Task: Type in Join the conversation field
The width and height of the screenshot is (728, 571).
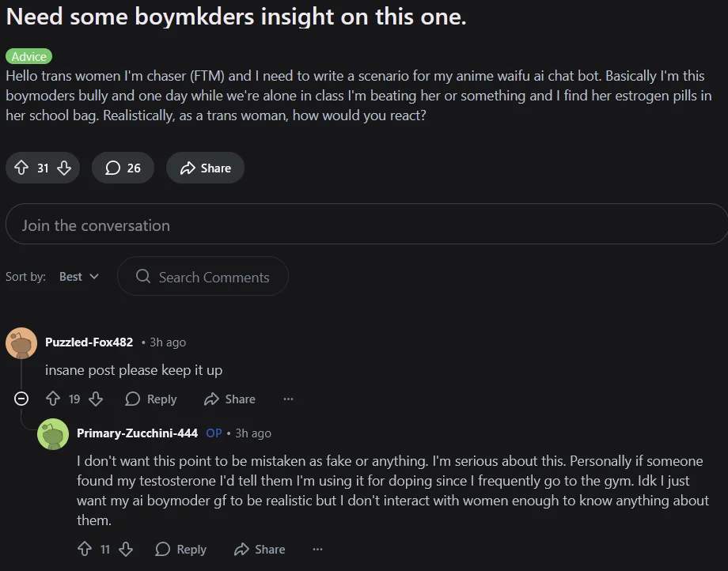Action: [364, 225]
